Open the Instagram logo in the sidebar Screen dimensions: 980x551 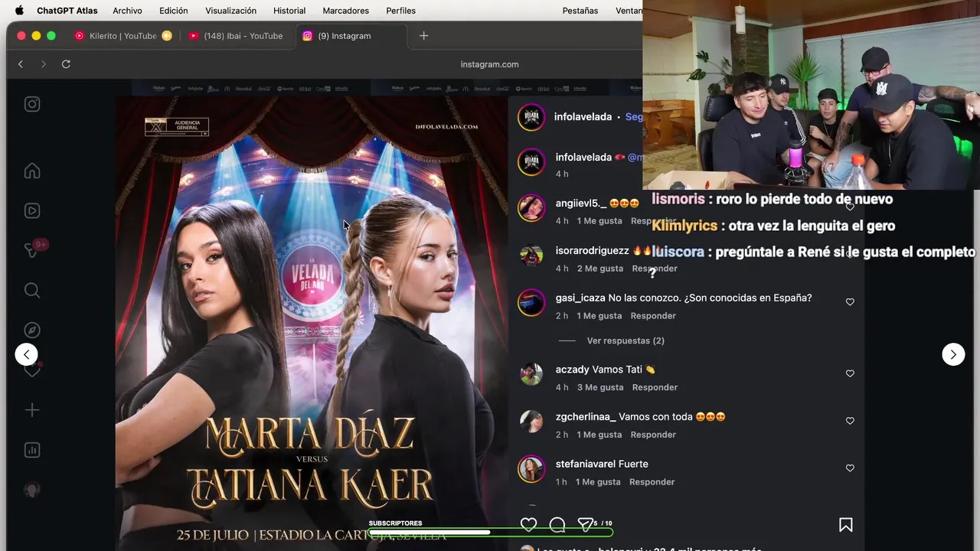pos(32,104)
